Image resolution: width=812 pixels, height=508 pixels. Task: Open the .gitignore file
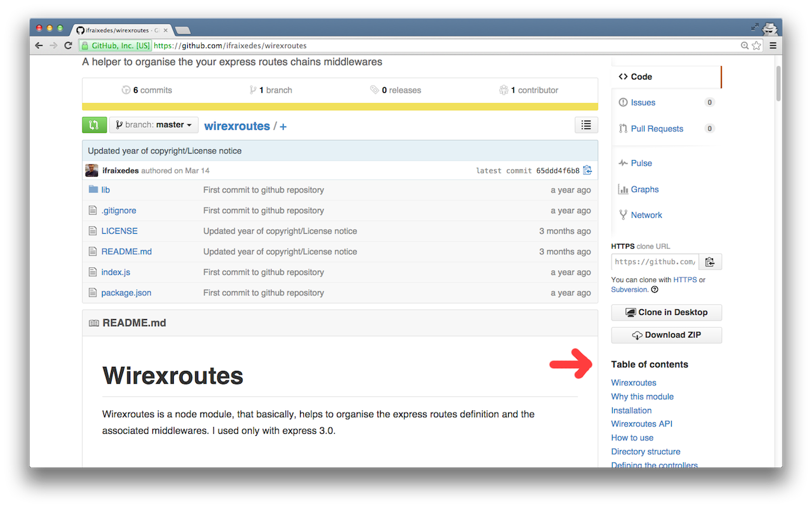point(119,210)
